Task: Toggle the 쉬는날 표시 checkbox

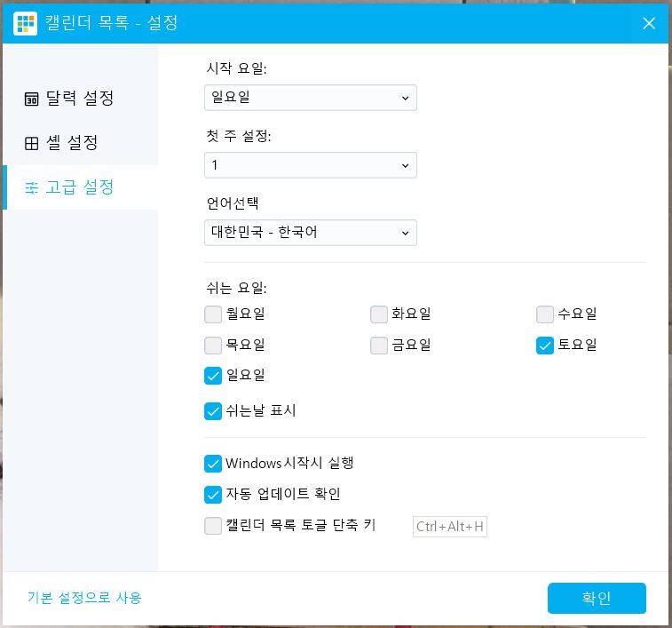Action: pyautogui.click(x=213, y=411)
